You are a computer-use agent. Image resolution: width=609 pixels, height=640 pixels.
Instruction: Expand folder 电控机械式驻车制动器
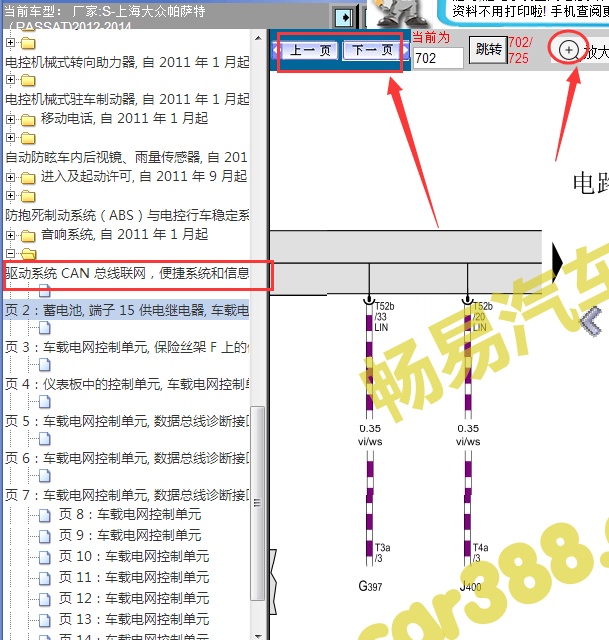[11, 79]
